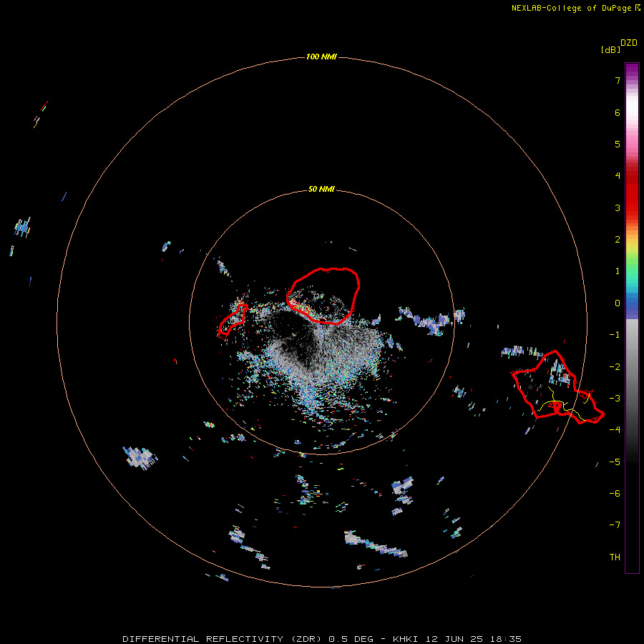Click the 100 NMI range ring label
Viewport: 644px width, 644px height.
point(321,57)
